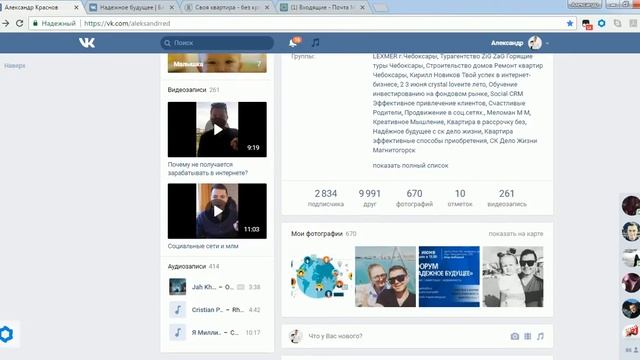Open the globe illustration photo thumbnail
The image size is (640, 360).
(x=321, y=276)
